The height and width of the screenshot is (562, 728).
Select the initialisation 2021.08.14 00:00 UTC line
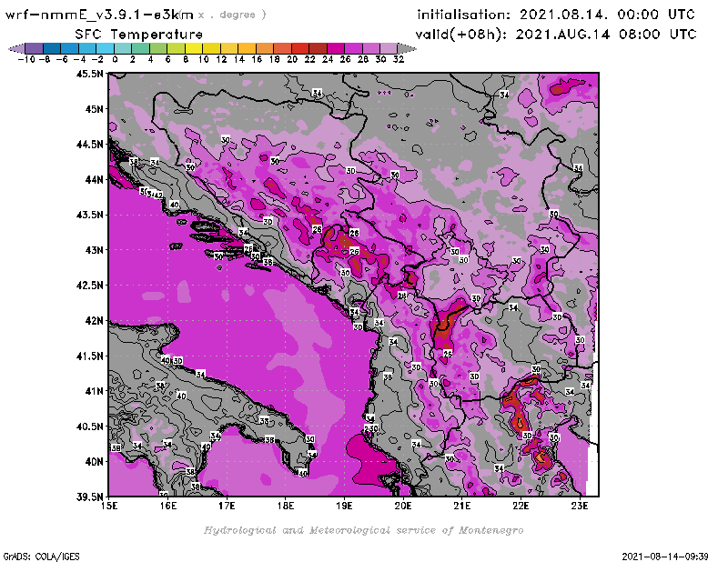(556, 15)
